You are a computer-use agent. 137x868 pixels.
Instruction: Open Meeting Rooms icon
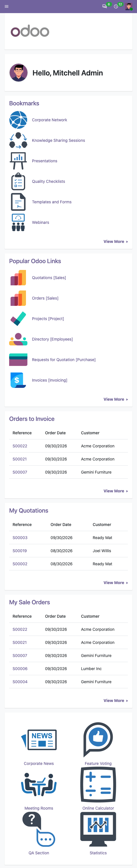[x=39, y=785]
